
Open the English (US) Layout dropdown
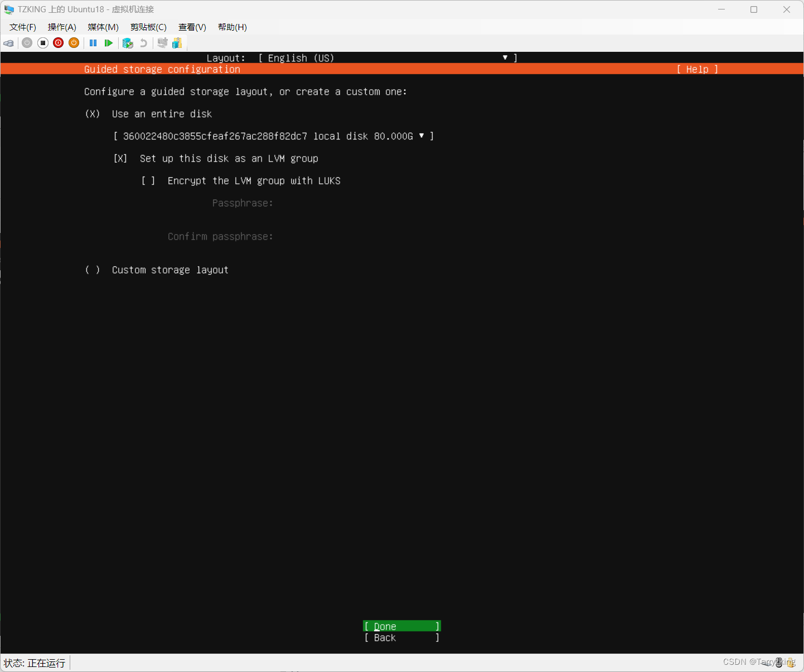pyautogui.click(x=388, y=58)
